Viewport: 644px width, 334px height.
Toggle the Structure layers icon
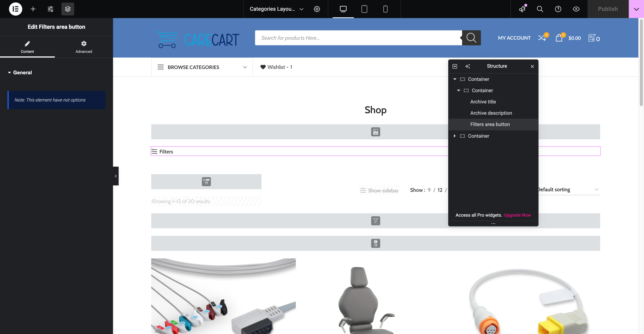point(68,9)
